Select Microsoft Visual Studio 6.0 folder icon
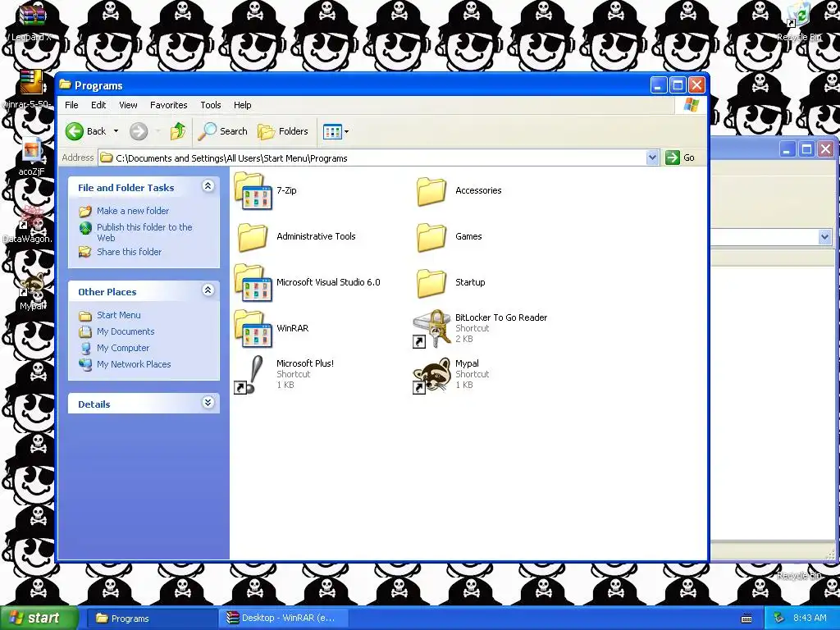The image size is (840, 630). (253, 283)
